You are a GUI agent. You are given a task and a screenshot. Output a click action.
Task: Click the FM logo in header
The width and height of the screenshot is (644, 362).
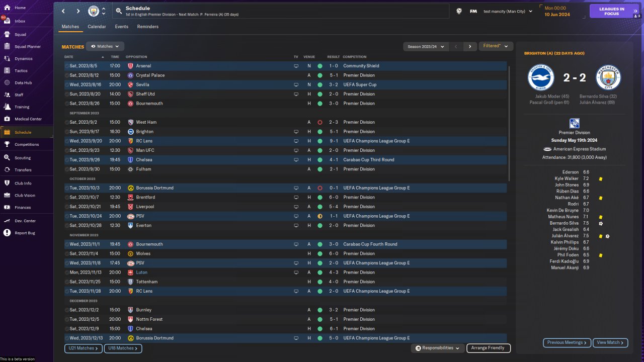473,11
